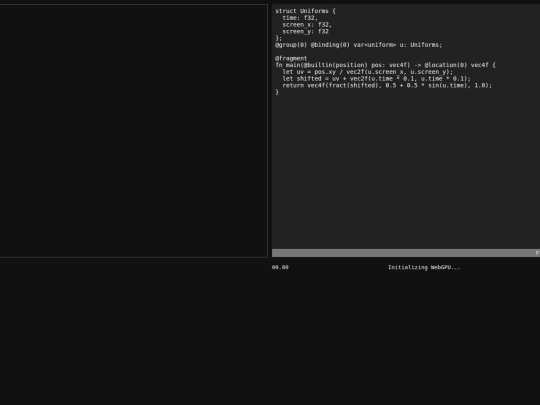Click the 'let uv = pos.xy' line

point(368,72)
